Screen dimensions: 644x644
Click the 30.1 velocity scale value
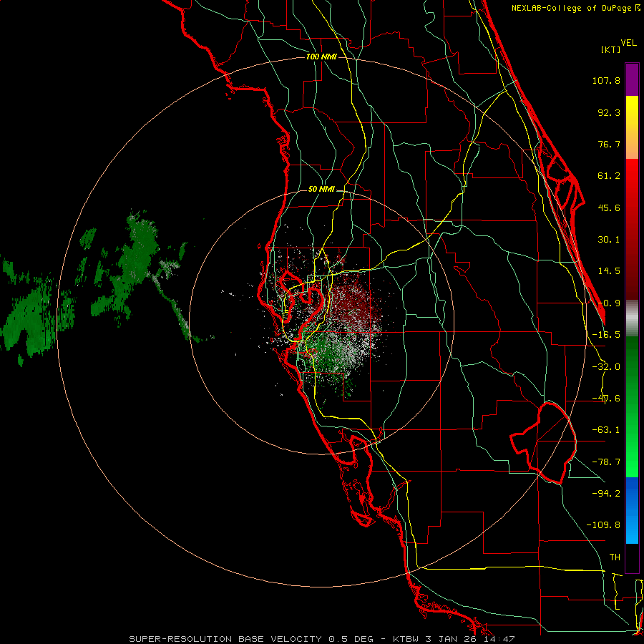pyautogui.click(x=609, y=240)
